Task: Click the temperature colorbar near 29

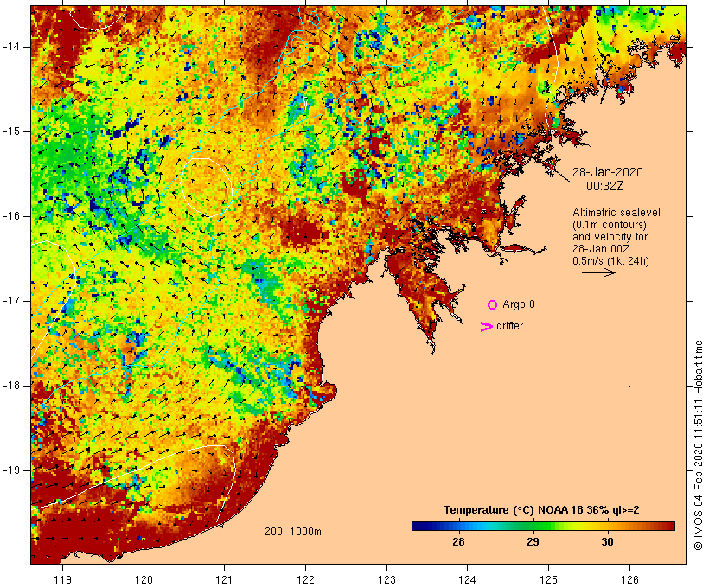Action: [x=533, y=526]
